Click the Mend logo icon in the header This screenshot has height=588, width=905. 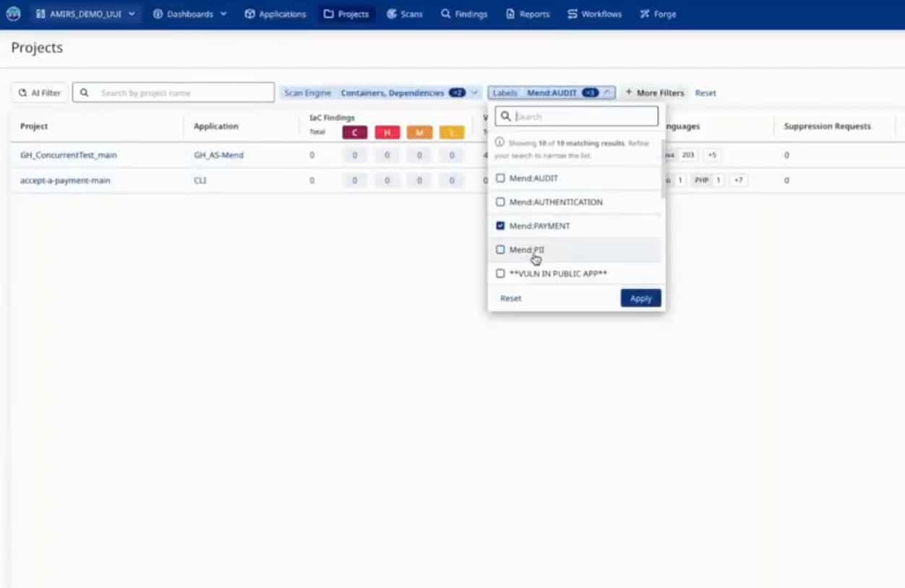coord(13,14)
